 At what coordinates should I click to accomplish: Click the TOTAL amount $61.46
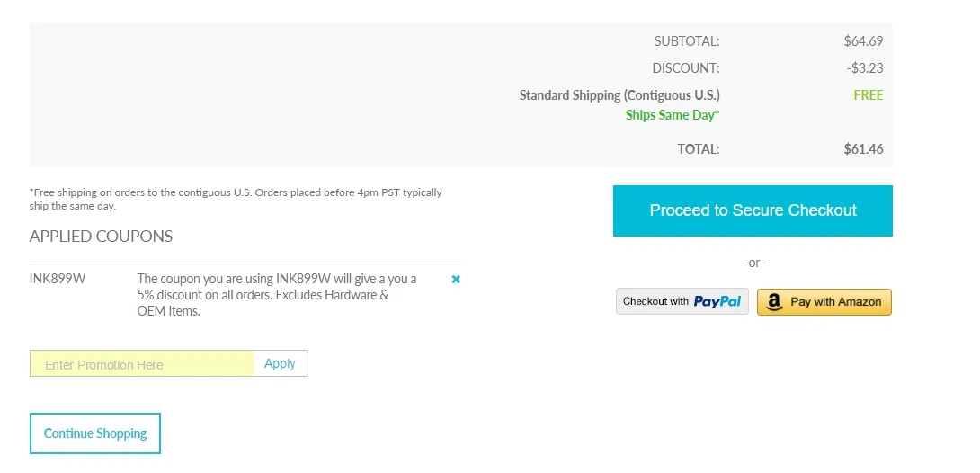click(x=863, y=148)
